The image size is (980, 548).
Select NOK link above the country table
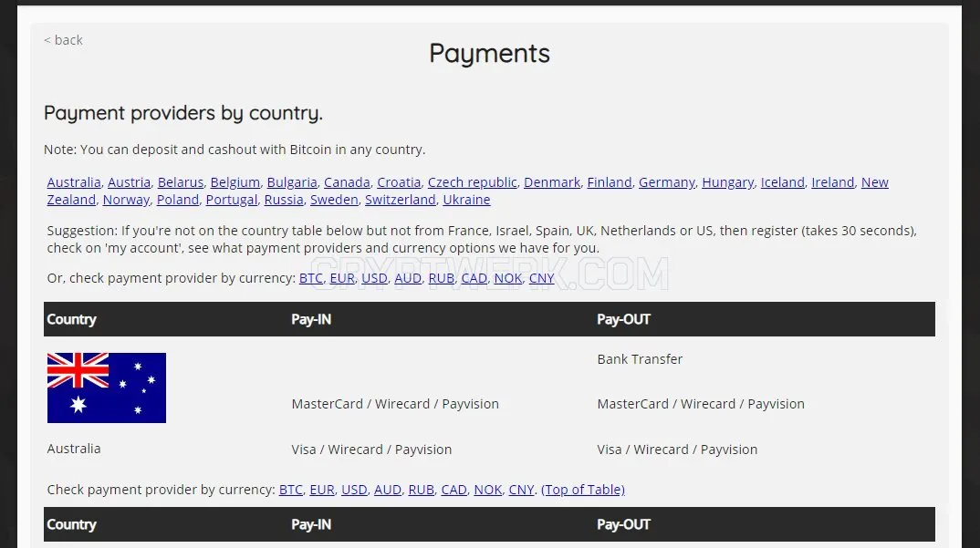click(508, 278)
